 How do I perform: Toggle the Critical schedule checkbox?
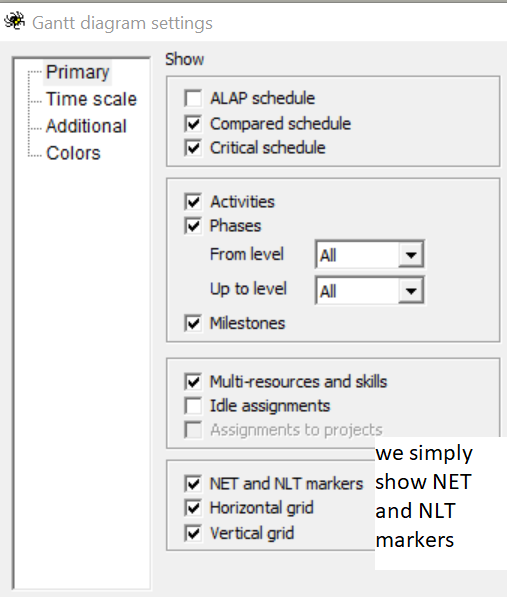pos(193,148)
